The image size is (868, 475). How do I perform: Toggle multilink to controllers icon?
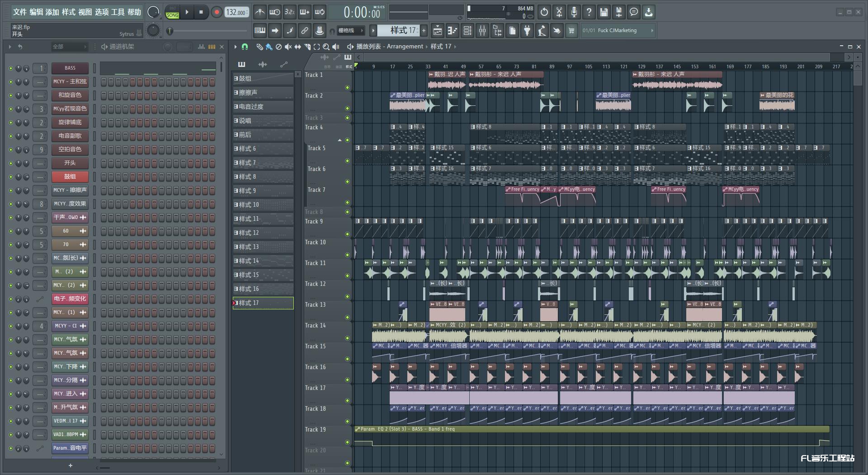tap(305, 31)
